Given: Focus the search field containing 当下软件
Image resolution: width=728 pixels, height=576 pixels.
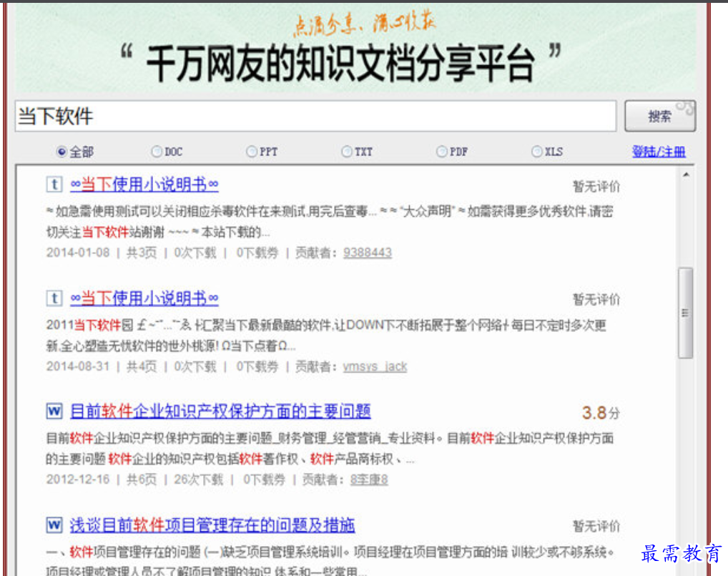Looking at the screenshot, I should [x=315, y=116].
